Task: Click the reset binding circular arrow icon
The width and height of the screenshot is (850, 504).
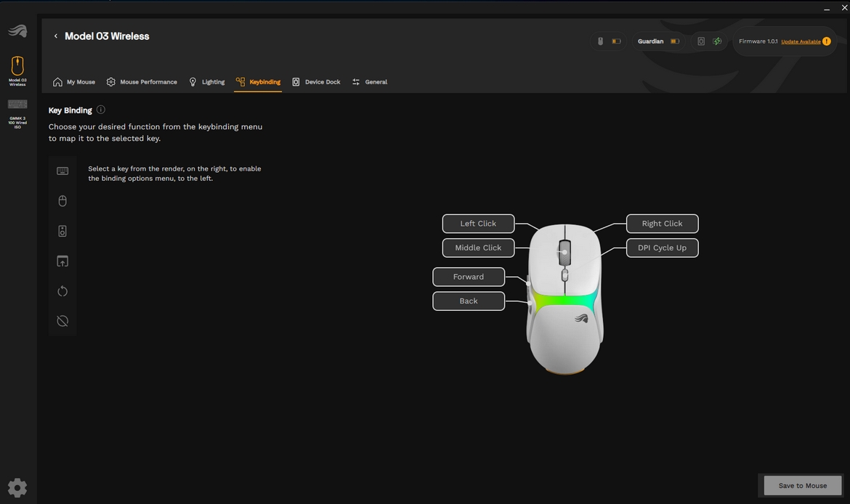Action: point(62,291)
